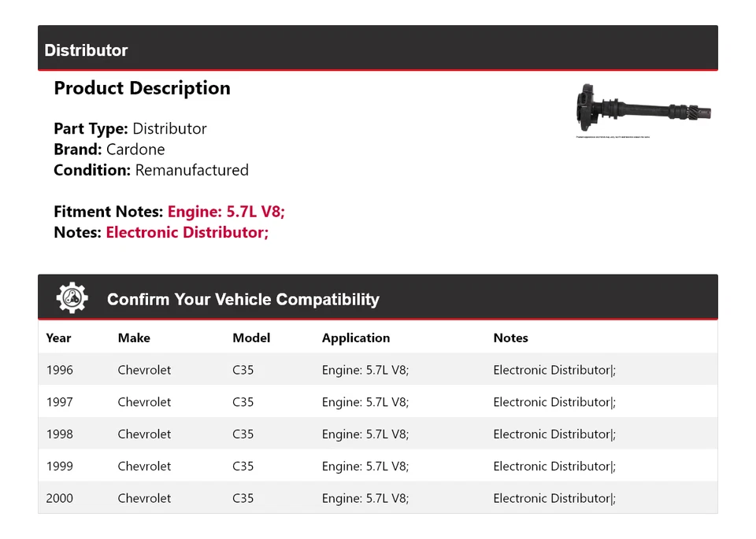The image size is (756, 539).
Task: Click Electronic Distributor note in 2000 row
Action: pyautogui.click(x=554, y=499)
